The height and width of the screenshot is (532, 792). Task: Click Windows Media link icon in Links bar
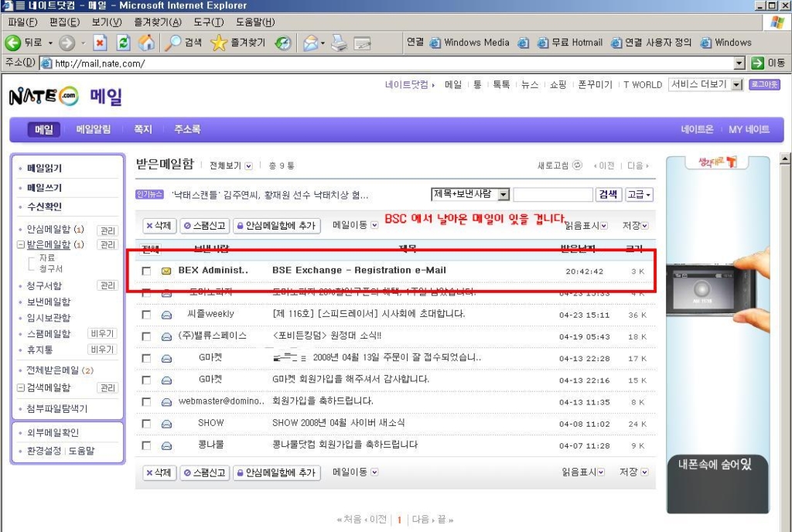(x=435, y=43)
